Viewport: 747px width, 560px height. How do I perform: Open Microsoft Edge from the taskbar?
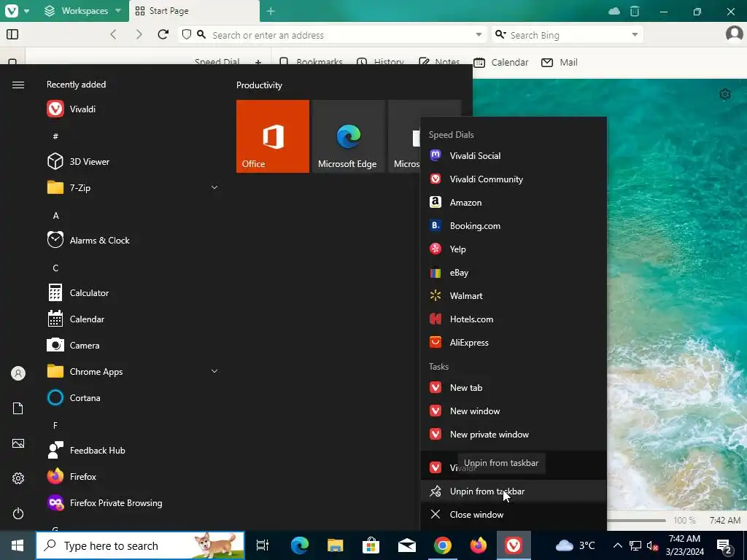pos(300,545)
